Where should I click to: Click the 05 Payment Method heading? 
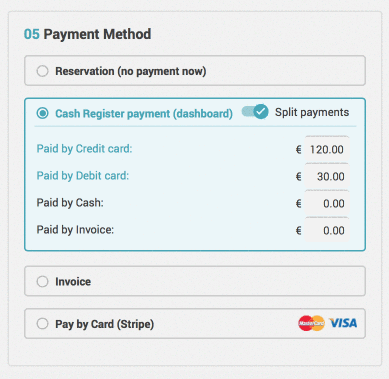[x=87, y=34]
